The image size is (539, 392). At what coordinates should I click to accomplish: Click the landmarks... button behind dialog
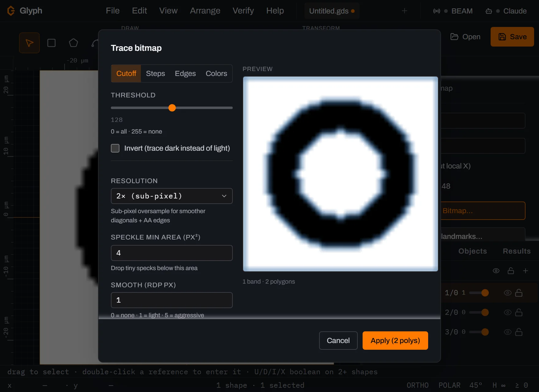click(x=483, y=235)
